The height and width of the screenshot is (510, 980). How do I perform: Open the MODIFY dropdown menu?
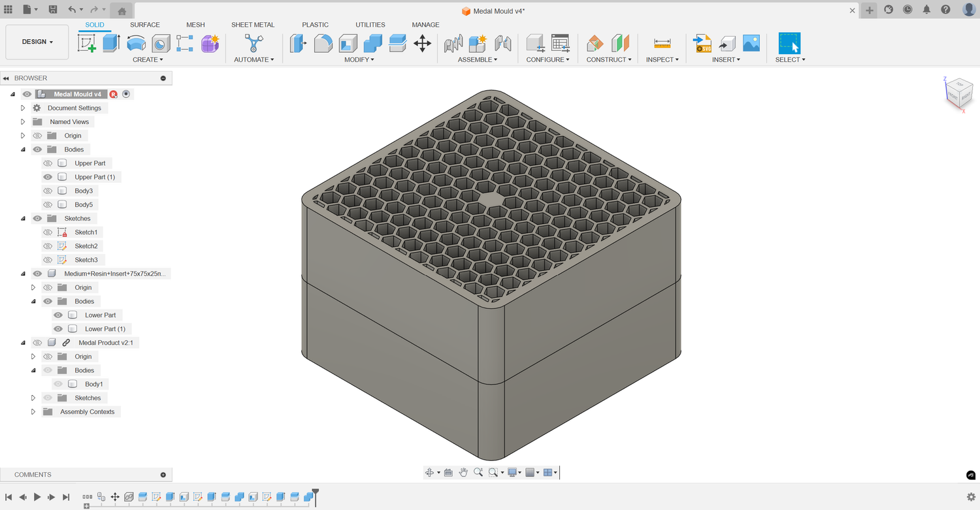click(x=359, y=59)
